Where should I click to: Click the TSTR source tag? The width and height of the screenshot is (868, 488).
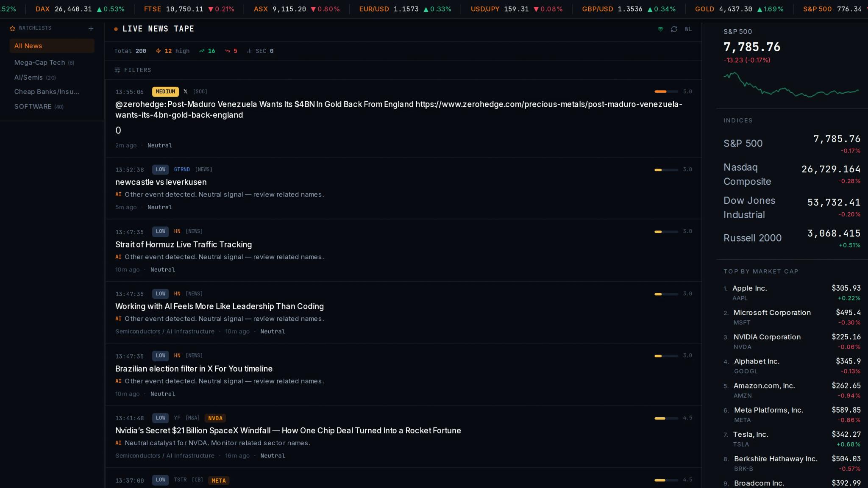(180, 480)
